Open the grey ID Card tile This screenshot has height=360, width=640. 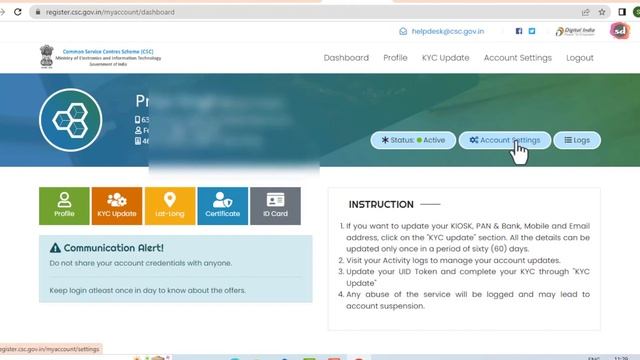(276, 206)
